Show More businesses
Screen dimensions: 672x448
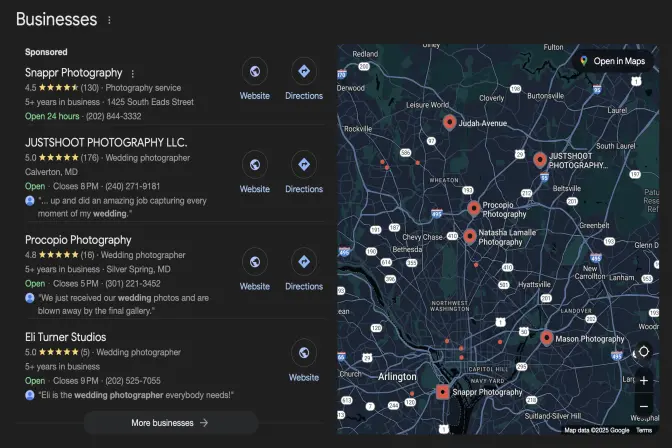171,423
